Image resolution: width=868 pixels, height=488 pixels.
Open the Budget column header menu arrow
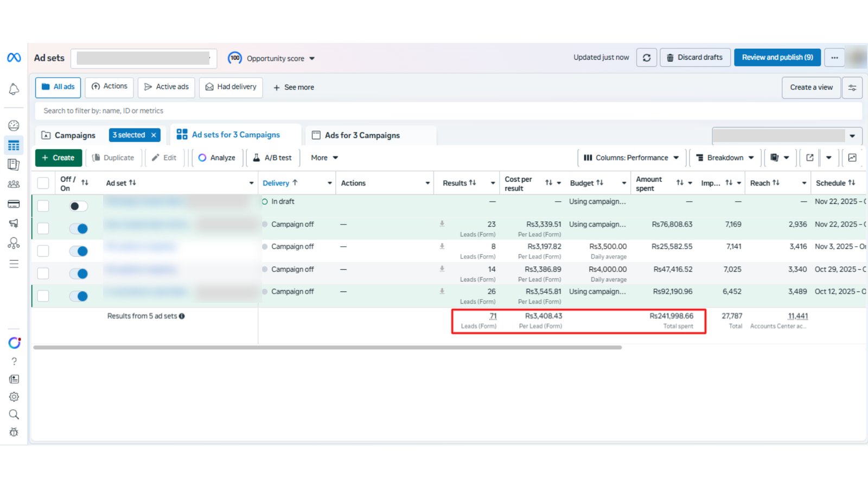(x=624, y=183)
